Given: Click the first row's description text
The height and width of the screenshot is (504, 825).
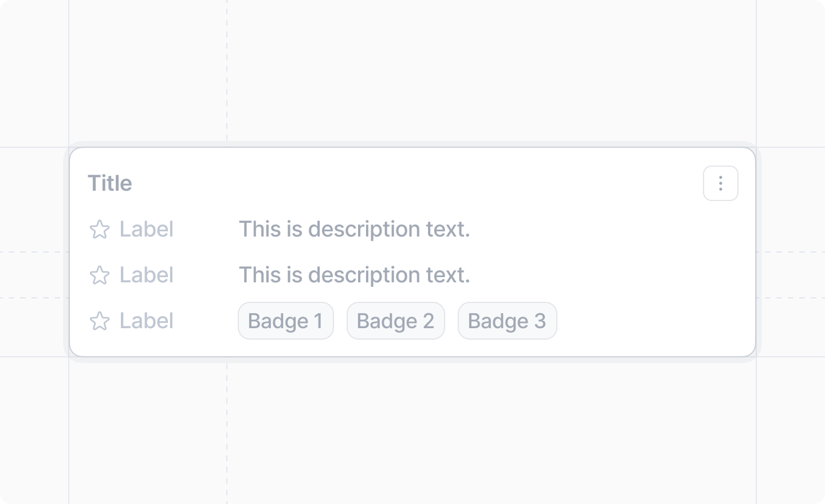Looking at the screenshot, I should [354, 229].
